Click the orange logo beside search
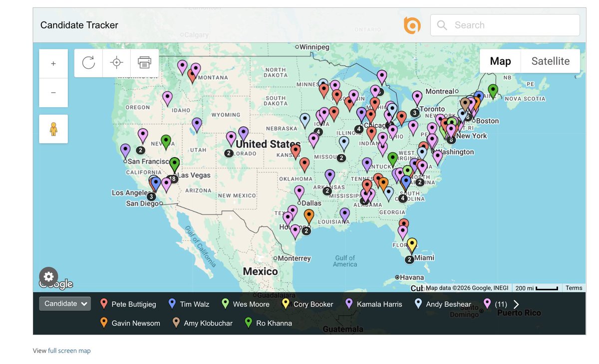The height and width of the screenshot is (364, 599). (x=412, y=25)
